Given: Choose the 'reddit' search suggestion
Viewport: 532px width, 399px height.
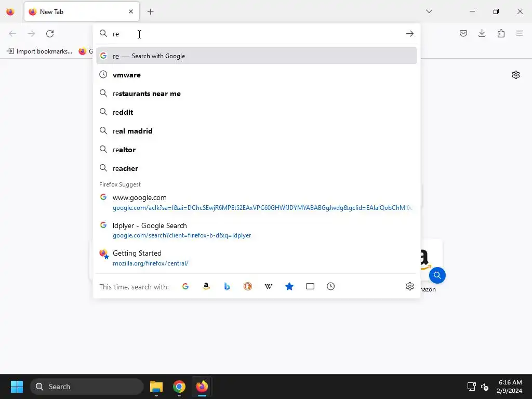Looking at the screenshot, I should (257, 112).
